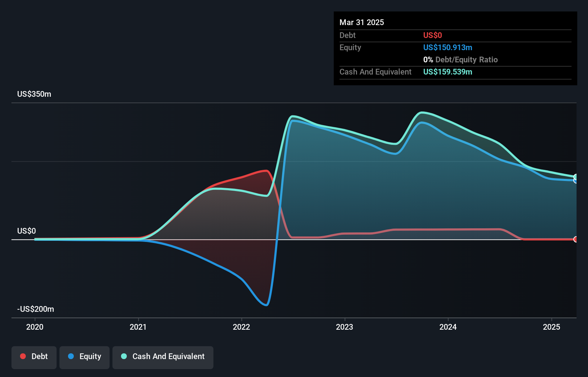Toggle the Equity series legend button
This screenshot has height=377, width=588.
85,357
